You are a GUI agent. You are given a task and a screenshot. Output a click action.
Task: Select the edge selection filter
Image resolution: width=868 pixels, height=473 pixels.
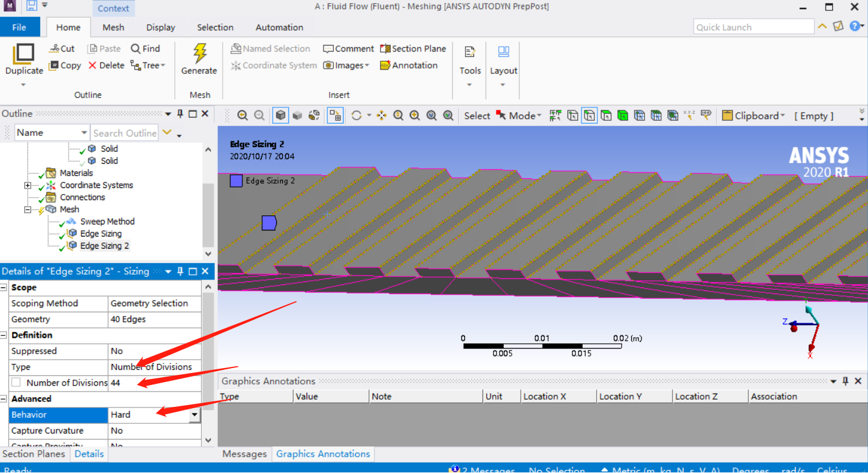(589, 116)
